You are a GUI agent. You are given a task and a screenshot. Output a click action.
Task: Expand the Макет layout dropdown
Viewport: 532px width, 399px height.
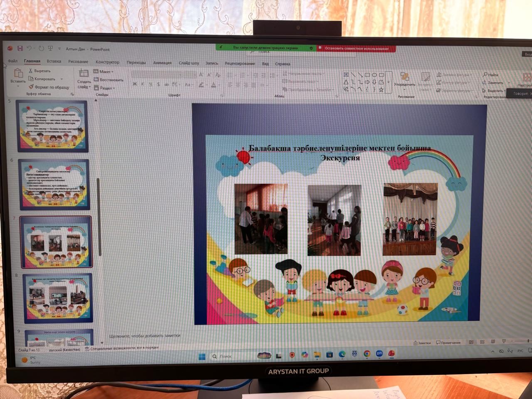pyautogui.click(x=104, y=71)
